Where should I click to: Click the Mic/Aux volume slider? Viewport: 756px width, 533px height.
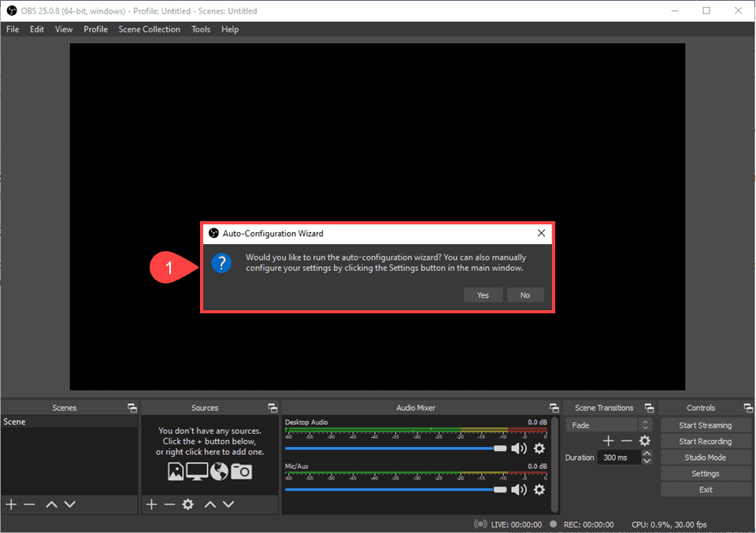coord(501,490)
